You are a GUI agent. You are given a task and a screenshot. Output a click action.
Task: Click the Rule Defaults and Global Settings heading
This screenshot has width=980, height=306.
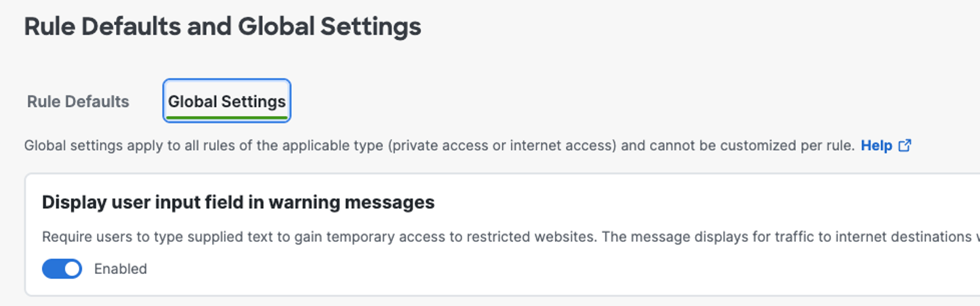tap(223, 27)
